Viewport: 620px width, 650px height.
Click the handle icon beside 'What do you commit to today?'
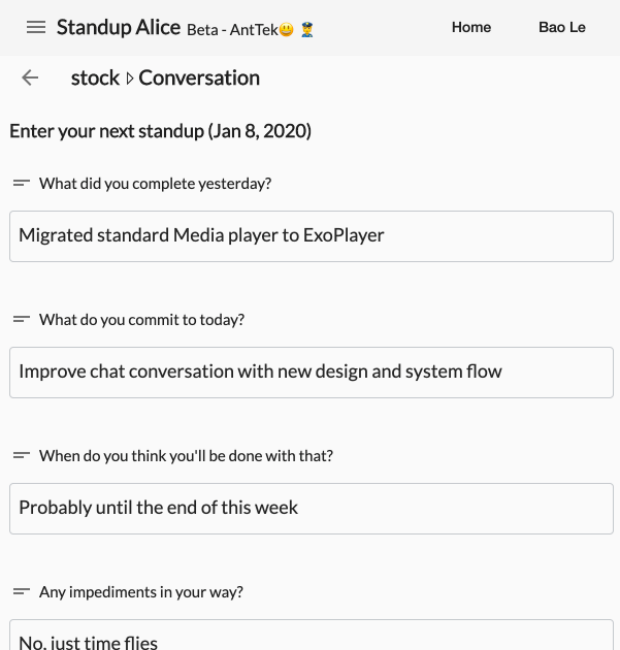click(x=19, y=320)
